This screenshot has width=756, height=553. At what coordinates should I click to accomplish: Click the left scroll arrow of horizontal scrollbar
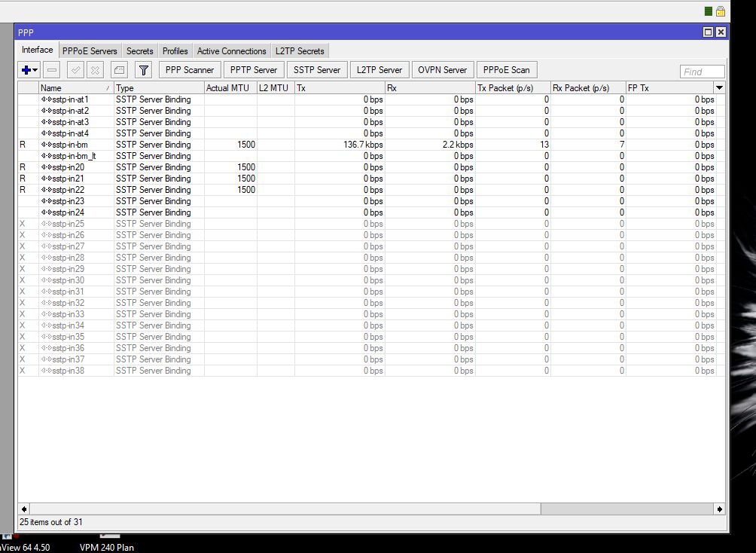click(x=24, y=509)
